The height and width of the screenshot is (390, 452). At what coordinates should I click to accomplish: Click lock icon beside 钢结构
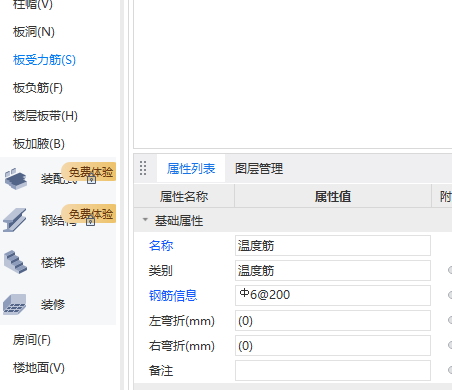pyautogui.click(x=90, y=221)
